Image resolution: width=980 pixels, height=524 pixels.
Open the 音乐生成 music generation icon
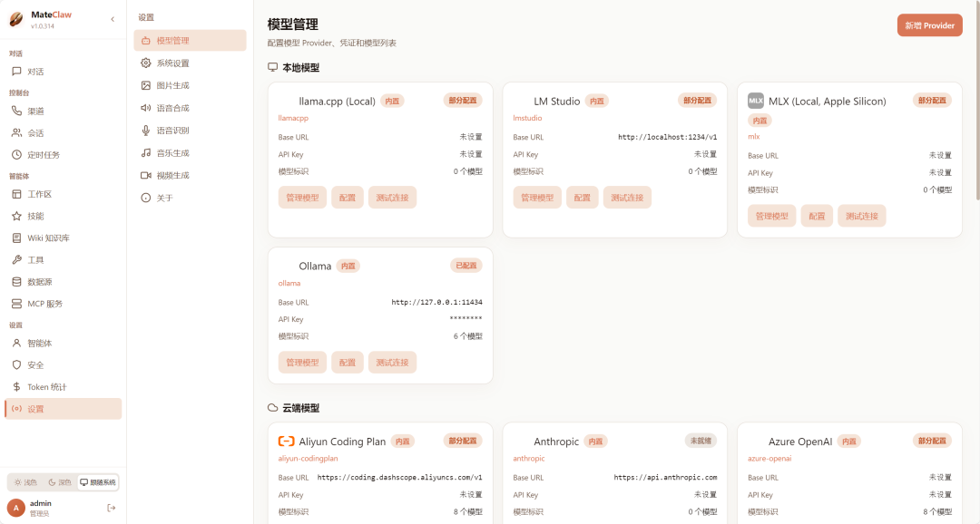146,153
